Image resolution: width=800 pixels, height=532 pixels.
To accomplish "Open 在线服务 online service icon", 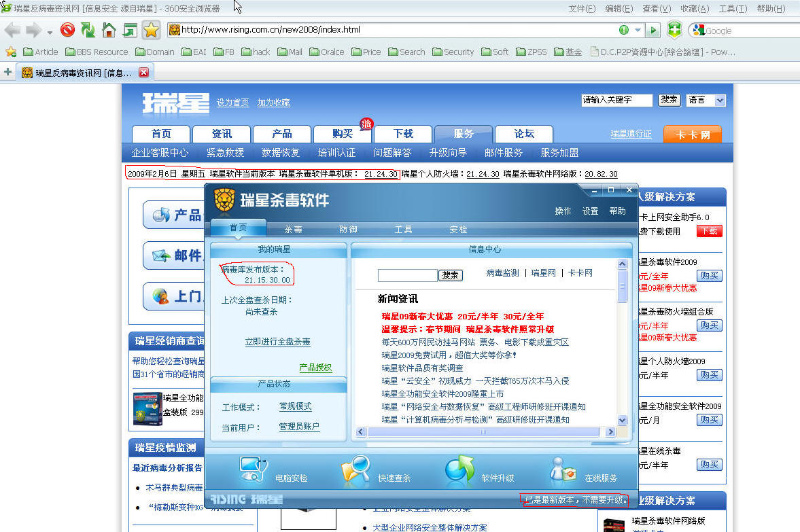I will pos(563,469).
